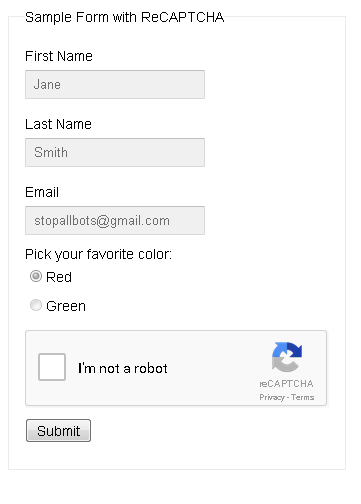Click the "I'm not a robot" text
Screen dimensions: 361x504
123,368
